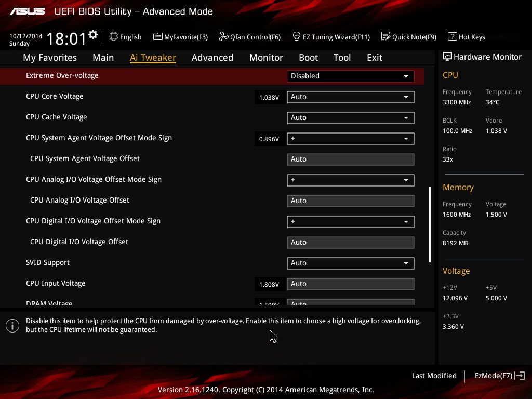Select the CPU Core Voltage label
The height and width of the screenshot is (399, 532).
tap(55, 96)
